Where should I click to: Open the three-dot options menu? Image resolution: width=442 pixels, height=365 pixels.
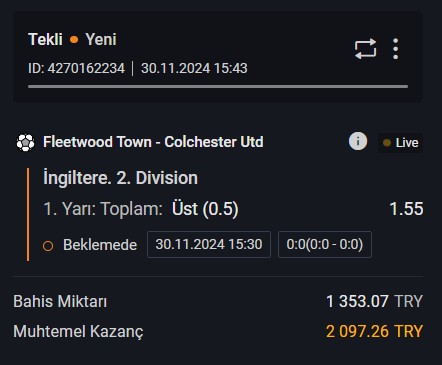pos(395,49)
